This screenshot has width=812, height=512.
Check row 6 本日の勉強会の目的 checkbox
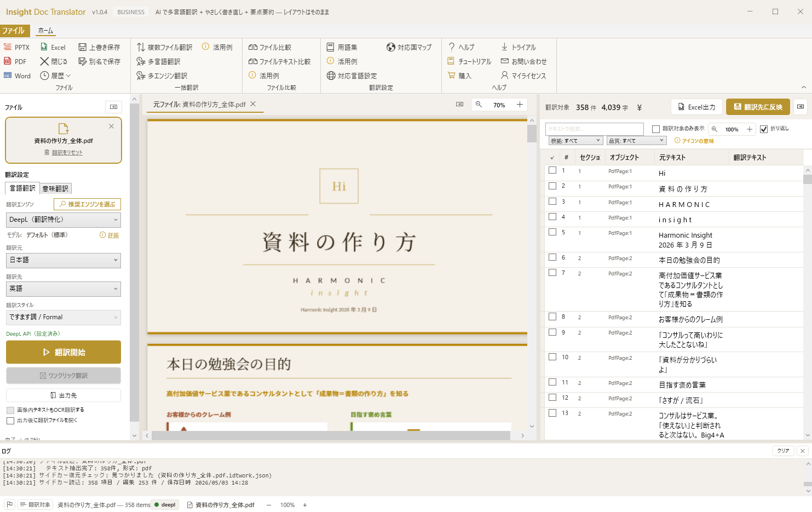pos(552,257)
